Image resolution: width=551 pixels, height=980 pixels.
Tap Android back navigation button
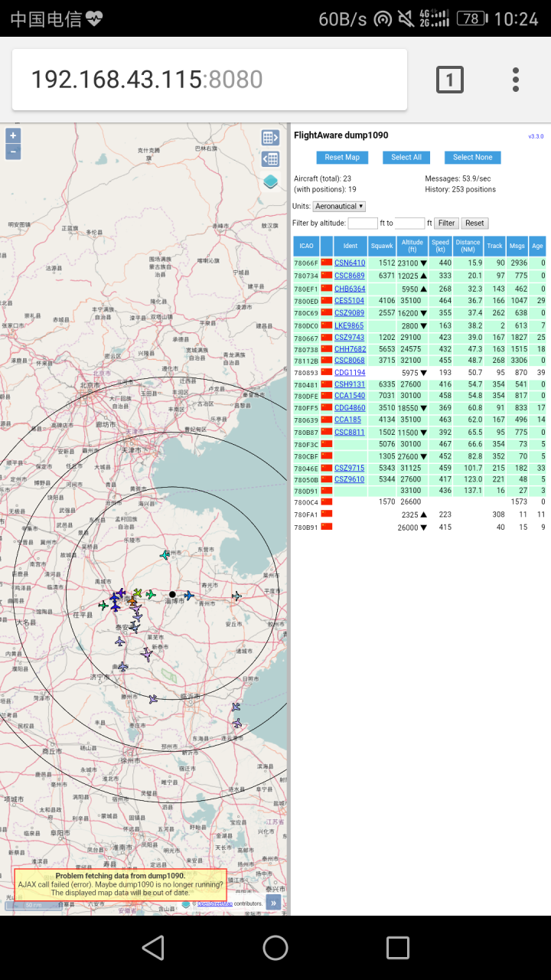point(153,947)
